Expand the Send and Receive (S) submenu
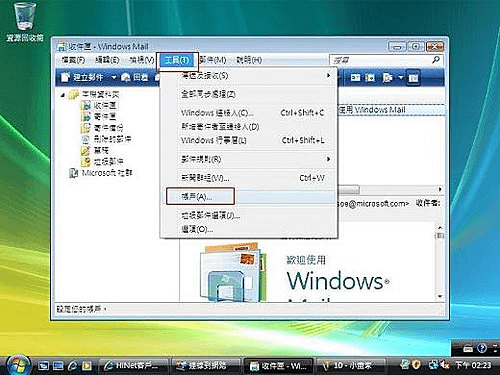The height and width of the screenshot is (375, 500). coord(249,76)
